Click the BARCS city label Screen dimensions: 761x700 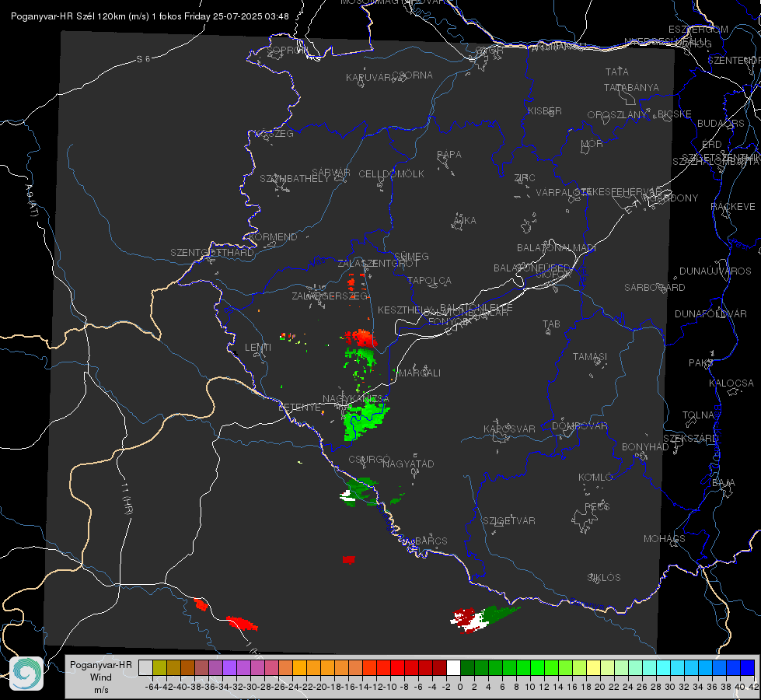tap(431, 541)
